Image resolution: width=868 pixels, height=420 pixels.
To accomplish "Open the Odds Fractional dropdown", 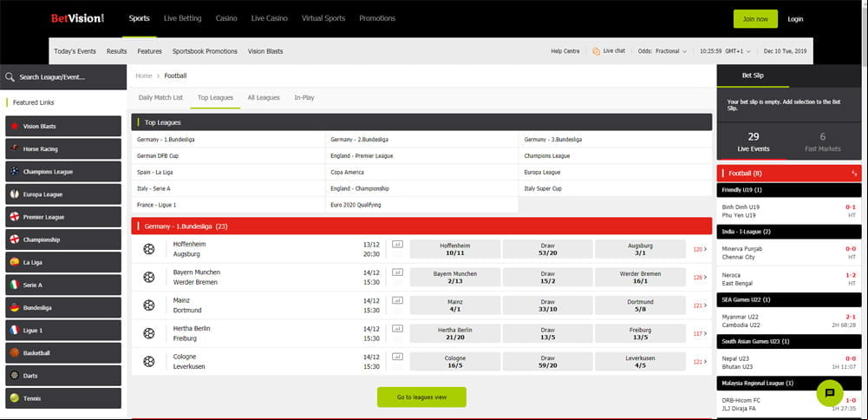I will 662,51.
